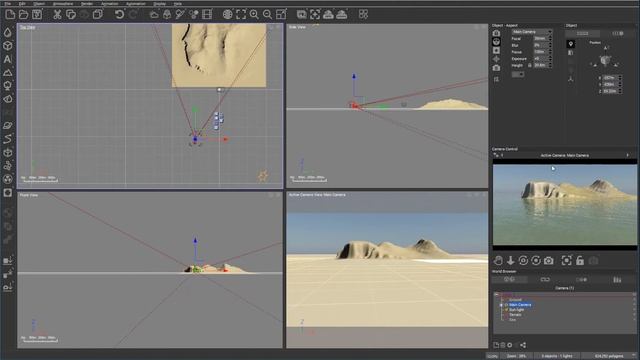Create a new scene with New File icon
The image size is (640, 360).
click(10, 15)
